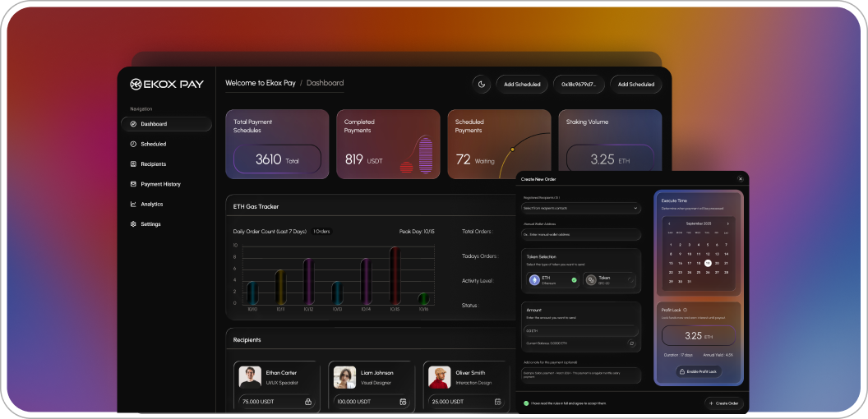
Task: Refresh the current balance in Amount section
Action: [631, 343]
